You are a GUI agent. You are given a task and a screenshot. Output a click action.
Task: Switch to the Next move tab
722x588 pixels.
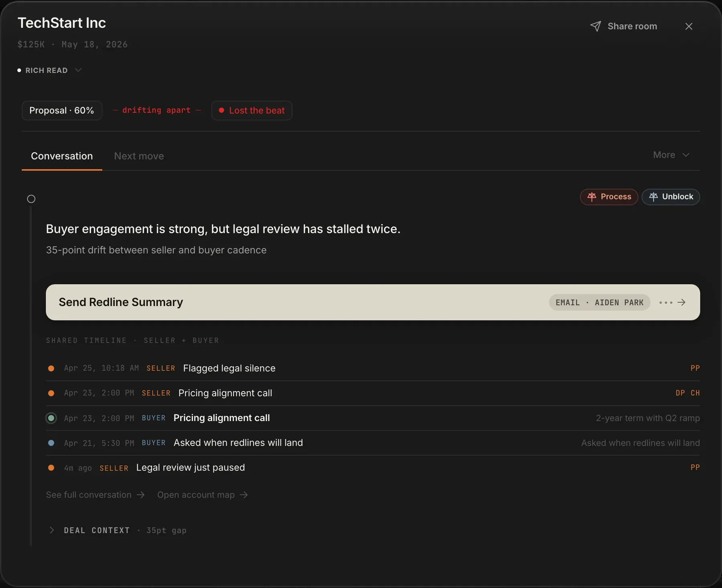tap(139, 156)
